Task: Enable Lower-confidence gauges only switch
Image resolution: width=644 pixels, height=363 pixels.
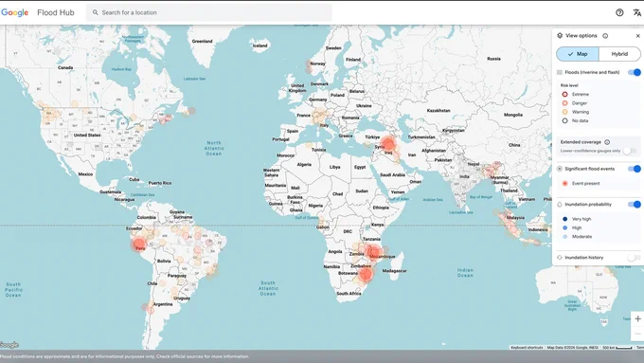Action: pos(630,151)
